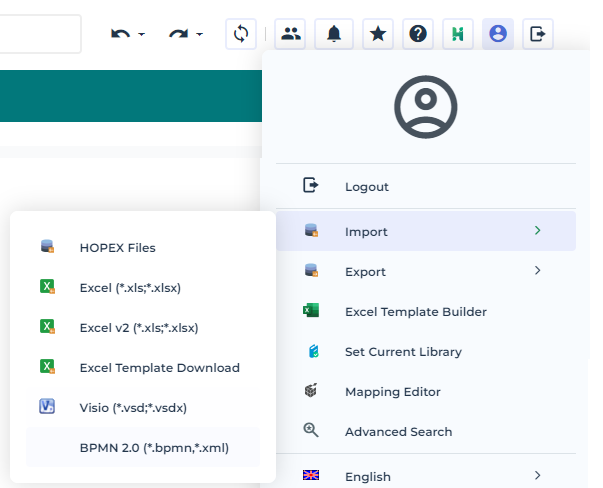Open Excel Template Builder
The width and height of the screenshot is (603, 488).
pos(415,312)
